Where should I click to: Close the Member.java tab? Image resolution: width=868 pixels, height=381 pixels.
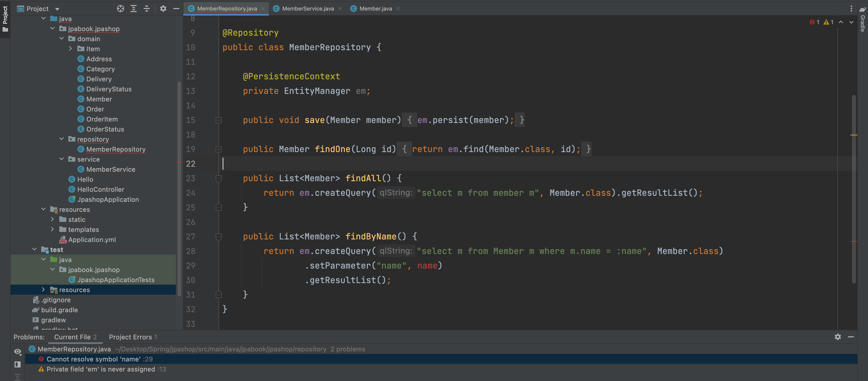click(398, 9)
